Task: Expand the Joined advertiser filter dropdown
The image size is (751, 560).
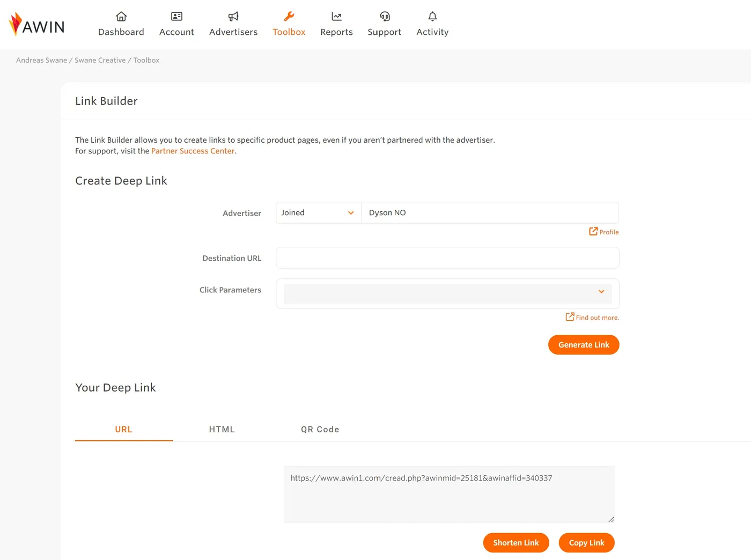Action: click(x=319, y=212)
